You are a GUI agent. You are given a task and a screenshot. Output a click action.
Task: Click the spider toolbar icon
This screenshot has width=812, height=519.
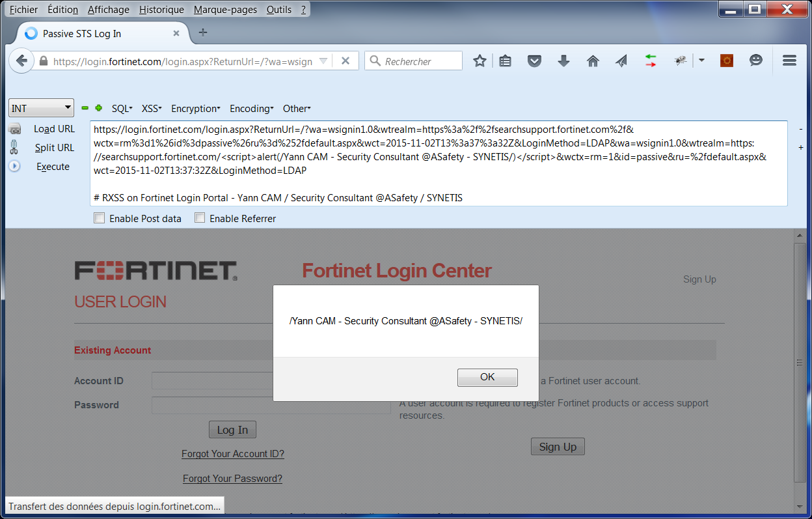point(681,61)
